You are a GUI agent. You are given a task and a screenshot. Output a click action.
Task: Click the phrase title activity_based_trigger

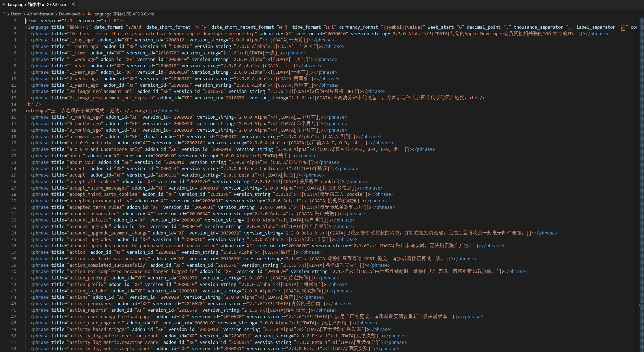tap(99, 329)
